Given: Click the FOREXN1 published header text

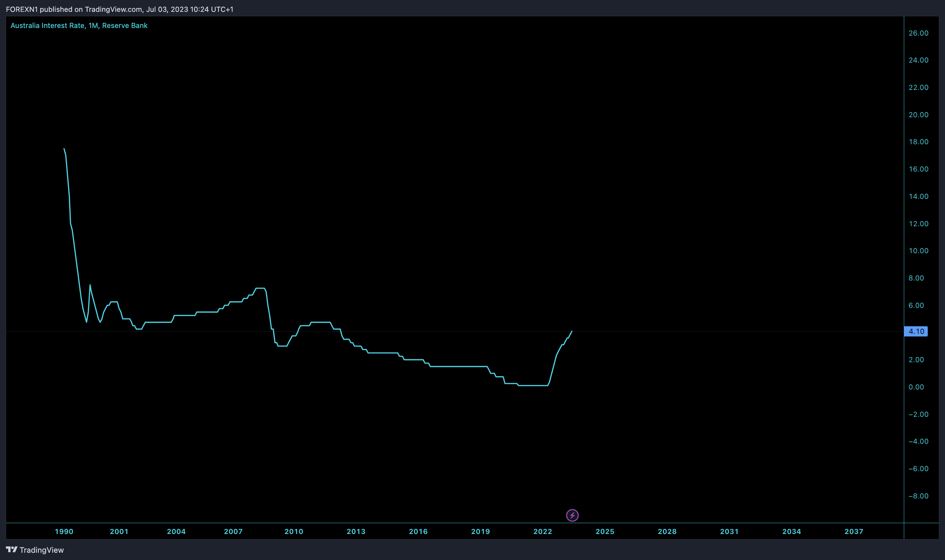Looking at the screenshot, I should (120, 9).
